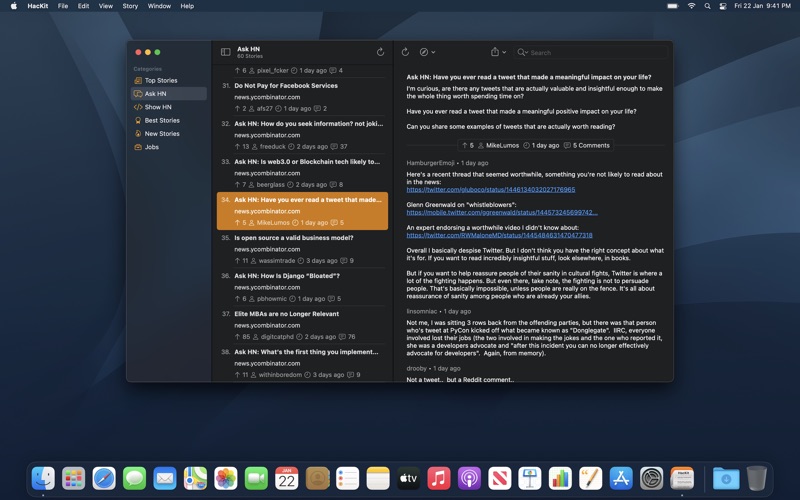Click the search field
This screenshot has height=500, width=800.
[591, 53]
